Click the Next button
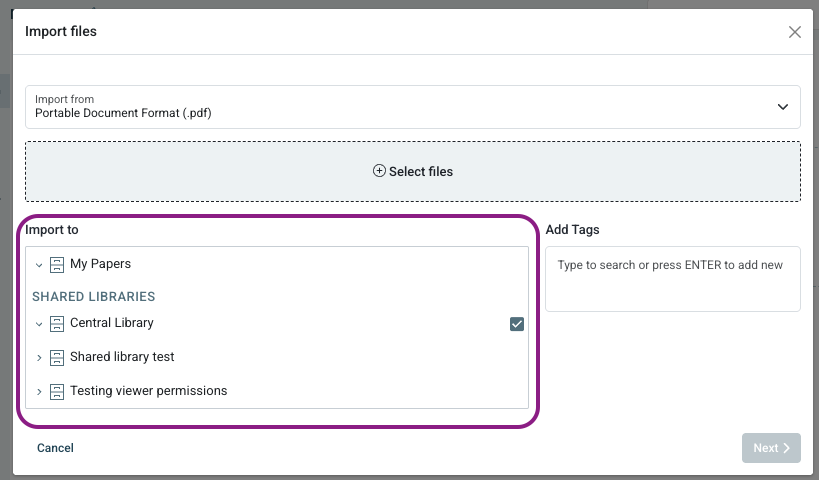 [771, 448]
